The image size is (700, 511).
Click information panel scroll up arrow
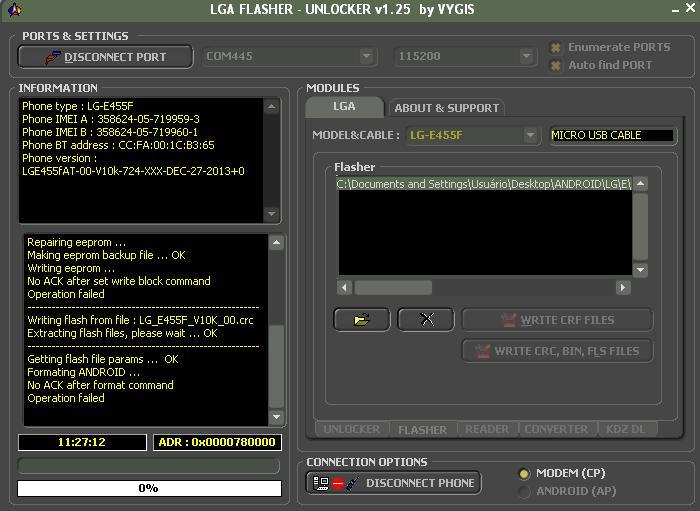pos(271,107)
